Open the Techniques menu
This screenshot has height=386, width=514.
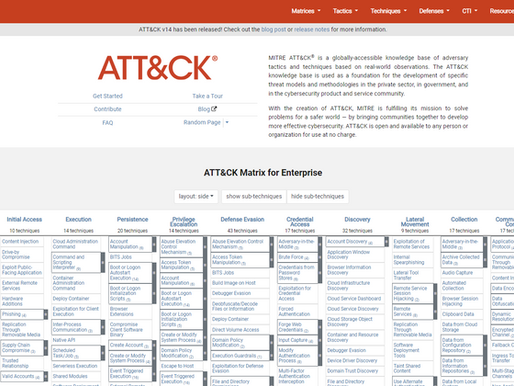388,11
